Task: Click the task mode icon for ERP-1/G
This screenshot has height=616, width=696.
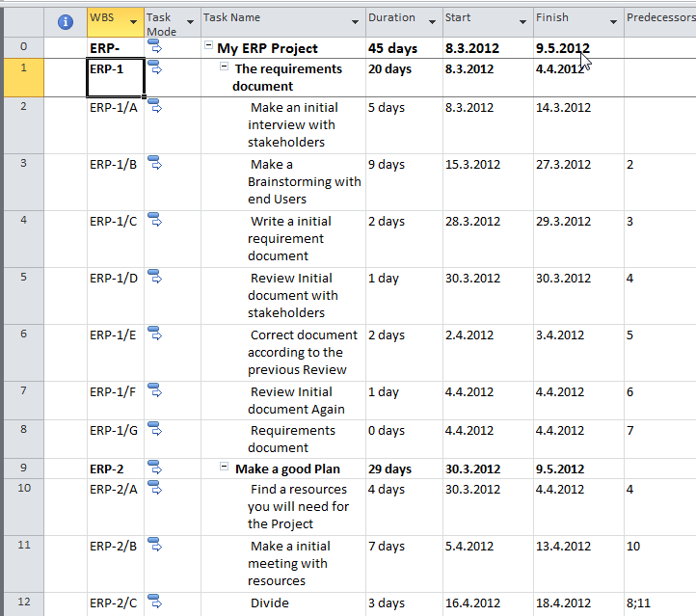Action: point(155,429)
